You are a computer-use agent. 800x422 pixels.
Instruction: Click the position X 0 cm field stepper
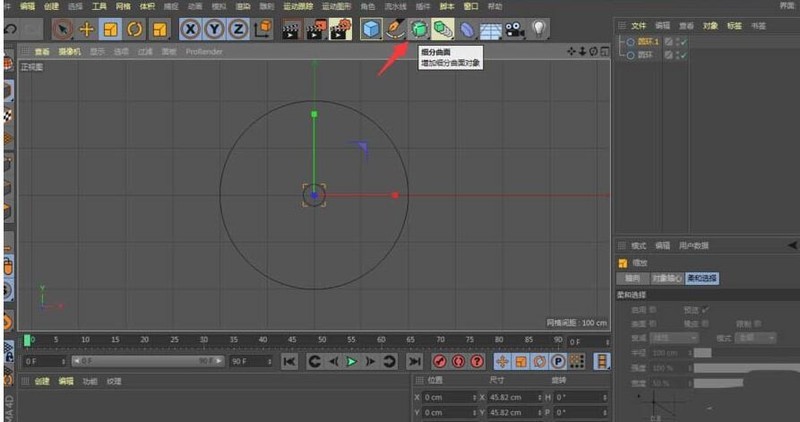click(x=474, y=397)
